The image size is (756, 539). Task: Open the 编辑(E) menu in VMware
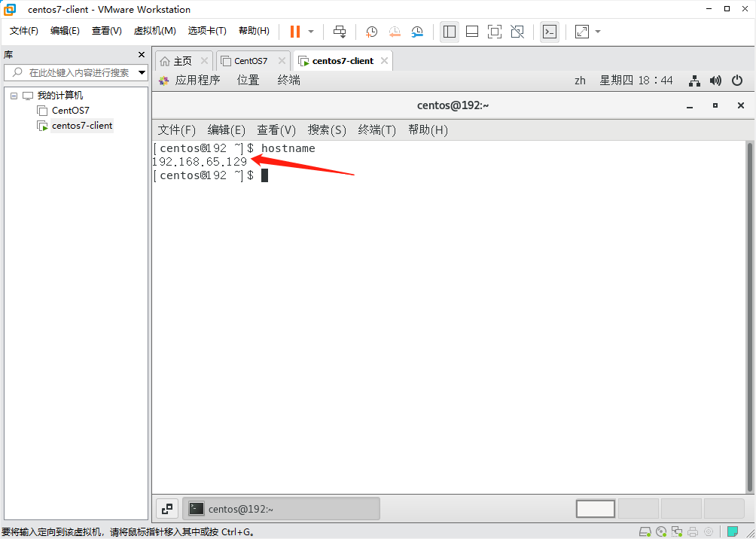[65, 31]
